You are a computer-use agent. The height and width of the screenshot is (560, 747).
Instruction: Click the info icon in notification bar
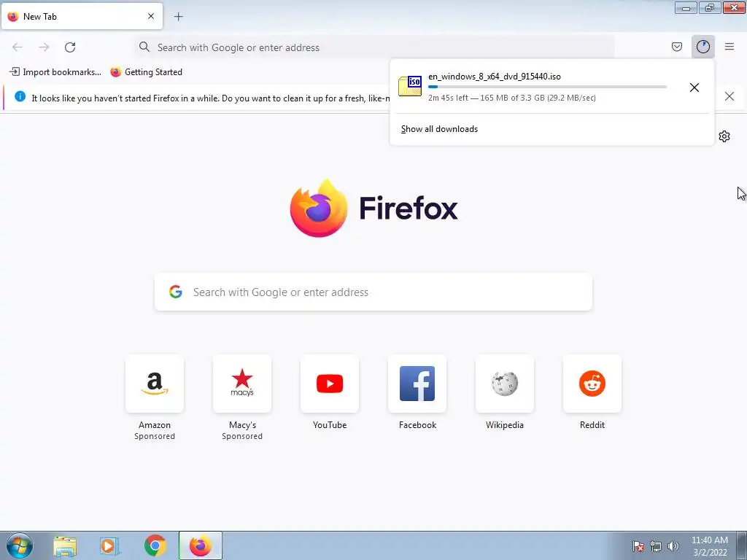(20, 96)
